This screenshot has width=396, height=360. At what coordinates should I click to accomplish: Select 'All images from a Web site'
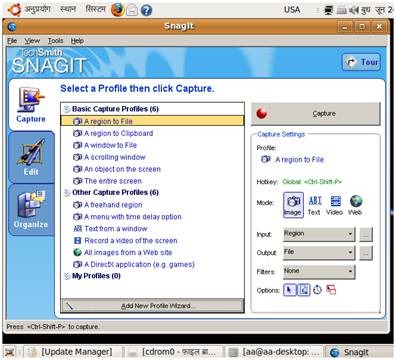pyautogui.click(x=128, y=252)
